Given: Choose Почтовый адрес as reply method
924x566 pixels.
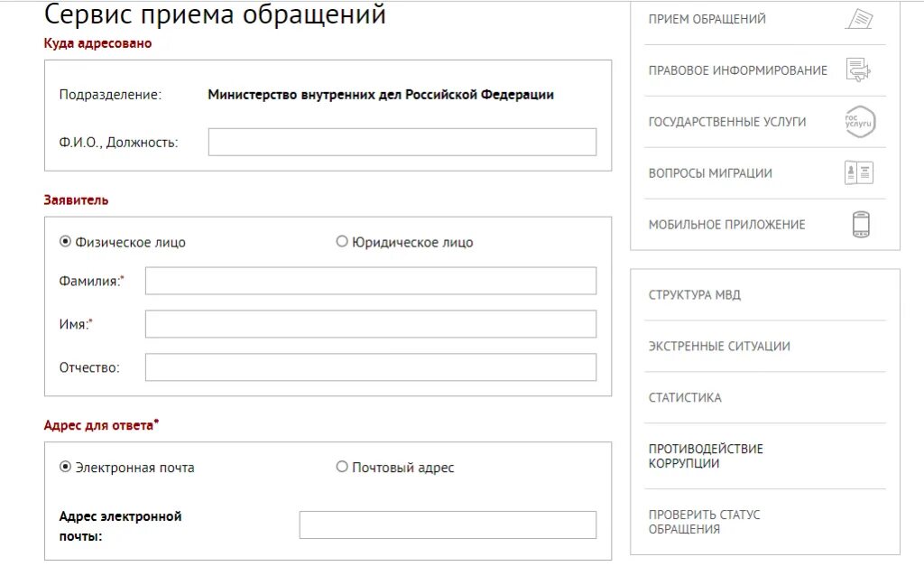Looking at the screenshot, I should 342,467.
